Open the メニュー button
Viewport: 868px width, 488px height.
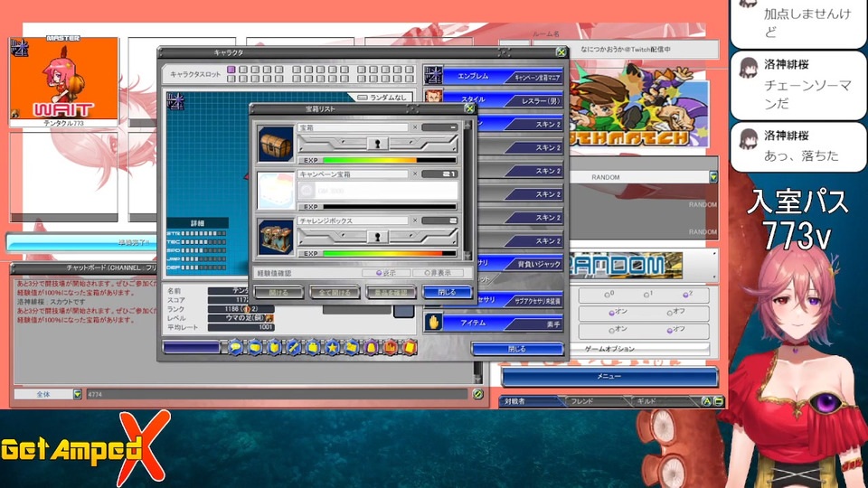[609, 376]
